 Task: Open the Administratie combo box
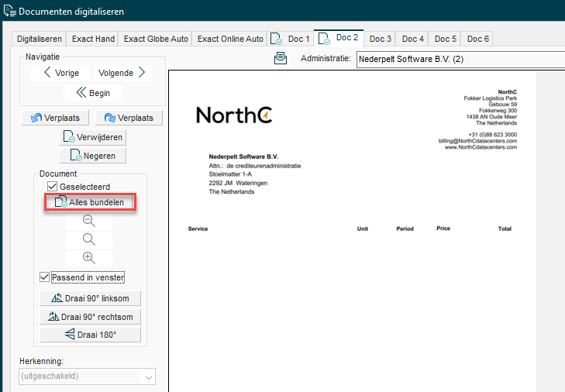[x=460, y=59]
